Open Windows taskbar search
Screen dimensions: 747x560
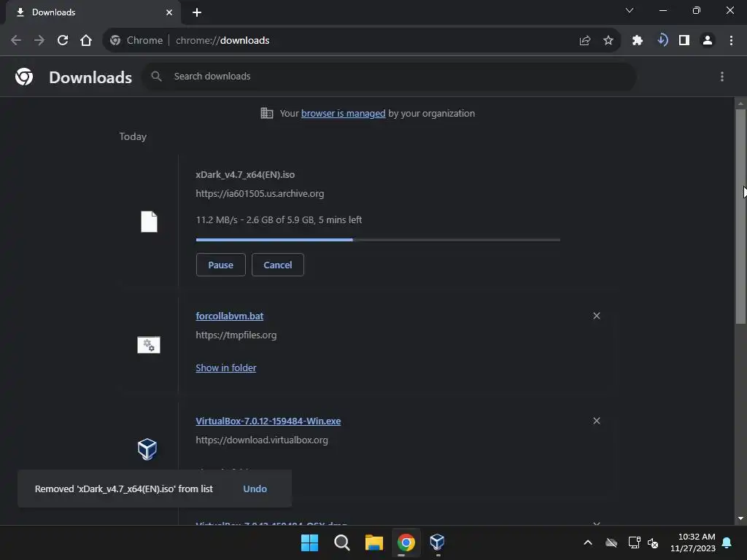[341, 542]
